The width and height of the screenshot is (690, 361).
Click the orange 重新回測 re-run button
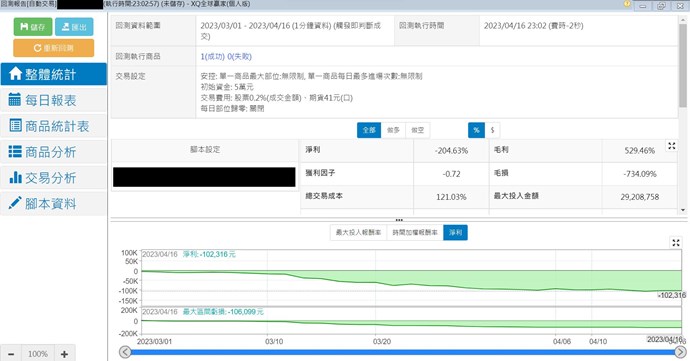(x=54, y=48)
